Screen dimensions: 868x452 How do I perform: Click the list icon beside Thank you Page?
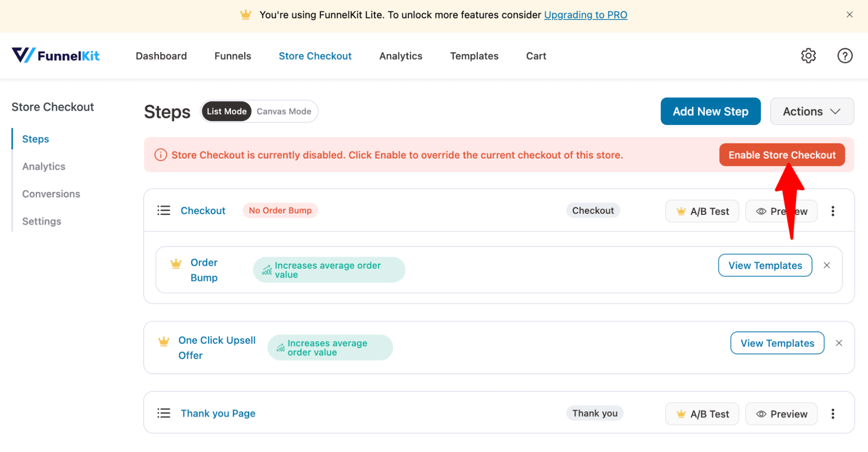(x=164, y=413)
